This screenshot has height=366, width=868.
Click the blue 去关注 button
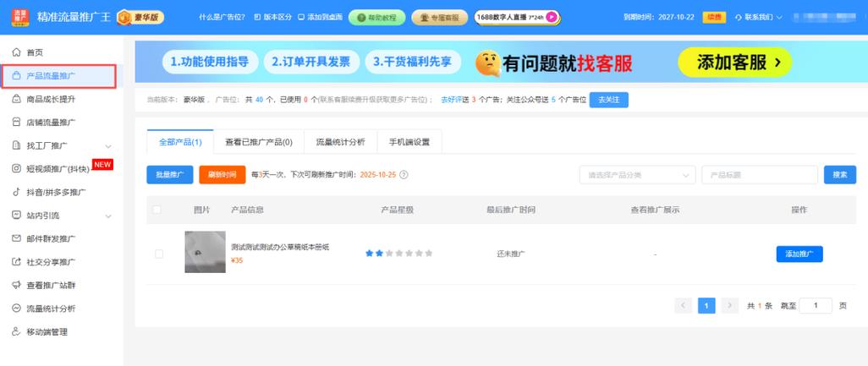tap(609, 100)
